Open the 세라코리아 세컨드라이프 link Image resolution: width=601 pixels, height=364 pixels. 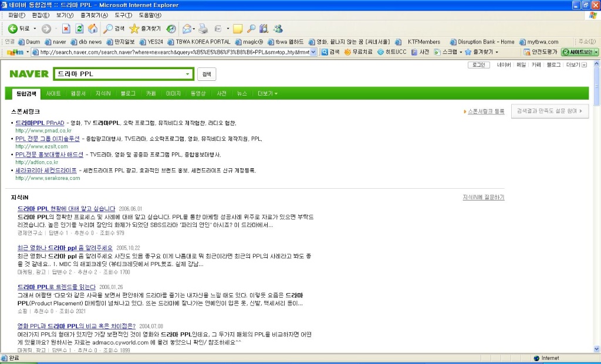(x=46, y=171)
